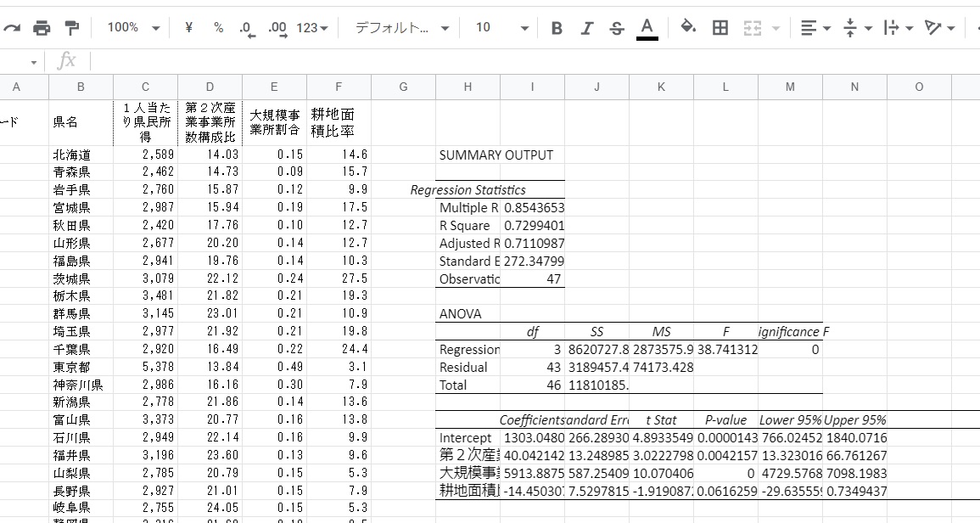Image resolution: width=980 pixels, height=523 pixels.
Task: Click into the formula bar field
Action: pos(535,61)
